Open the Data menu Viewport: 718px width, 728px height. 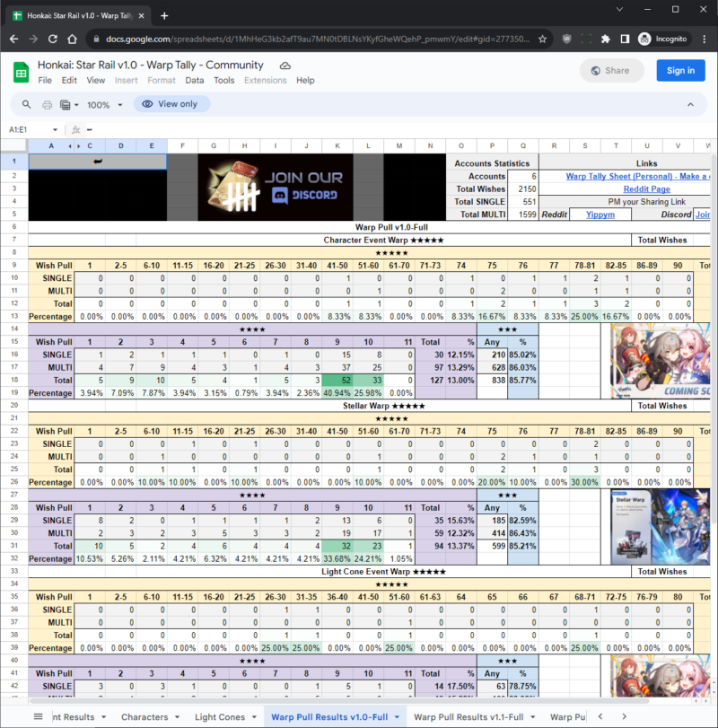point(196,80)
